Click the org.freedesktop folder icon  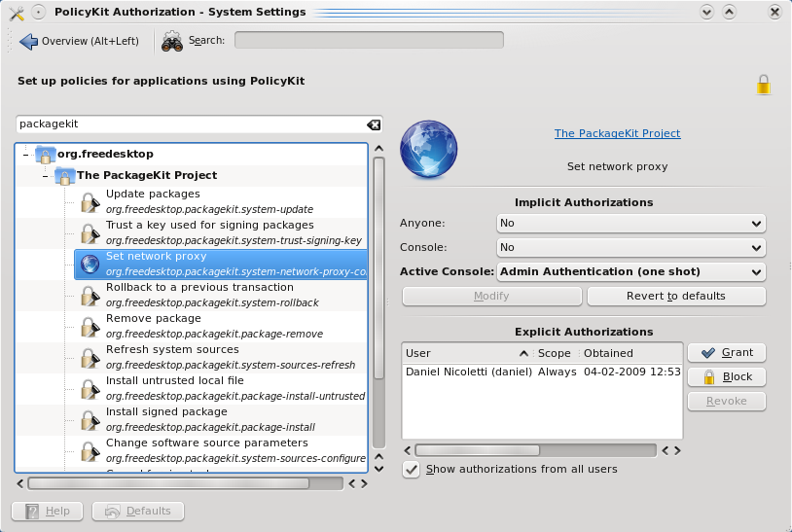coord(45,154)
